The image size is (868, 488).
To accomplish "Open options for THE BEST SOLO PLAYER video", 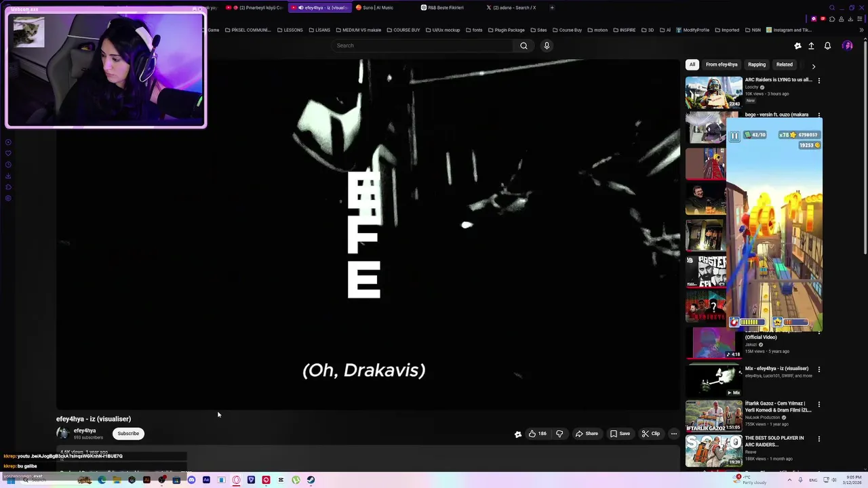I will (818, 439).
